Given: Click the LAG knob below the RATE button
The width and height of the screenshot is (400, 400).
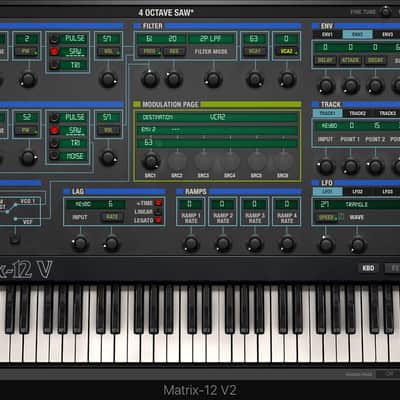Looking at the screenshot, I should (x=112, y=244).
